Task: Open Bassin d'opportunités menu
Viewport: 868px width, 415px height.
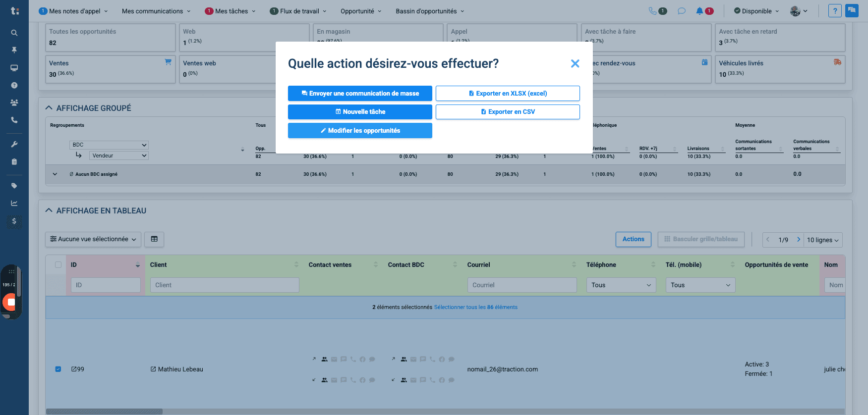Action: (x=430, y=11)
